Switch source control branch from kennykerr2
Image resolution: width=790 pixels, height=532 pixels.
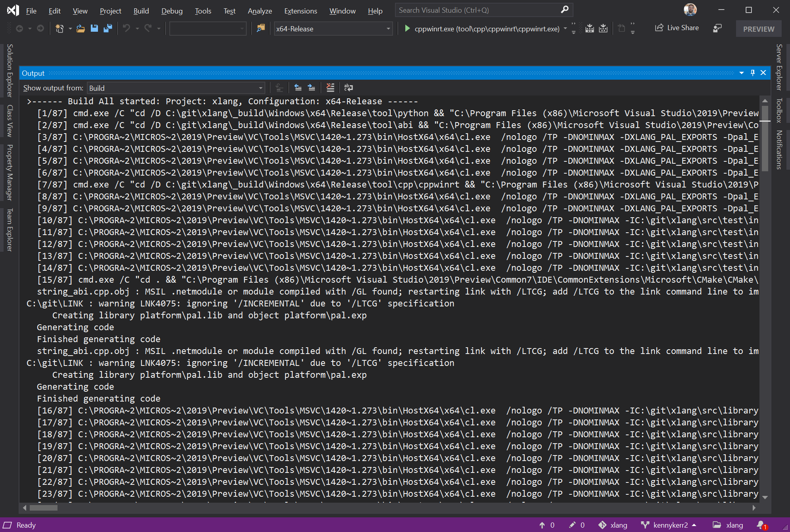670,525
